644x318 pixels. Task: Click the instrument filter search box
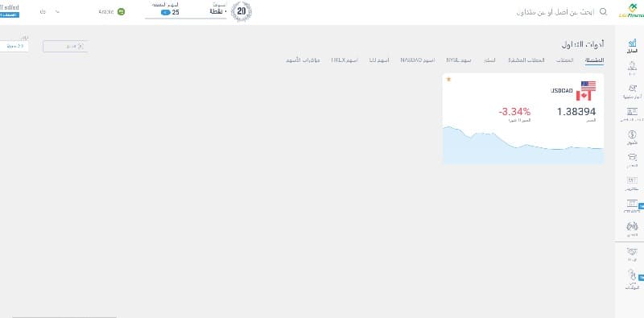tap(65, 47)
